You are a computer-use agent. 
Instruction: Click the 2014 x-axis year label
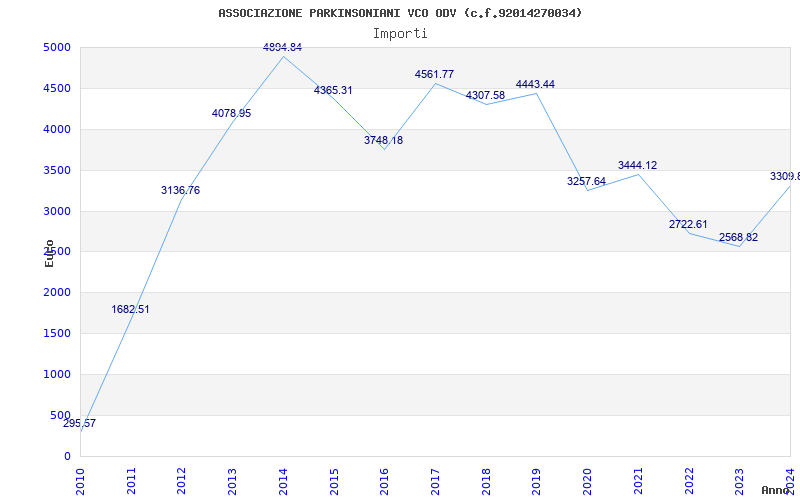283,481
